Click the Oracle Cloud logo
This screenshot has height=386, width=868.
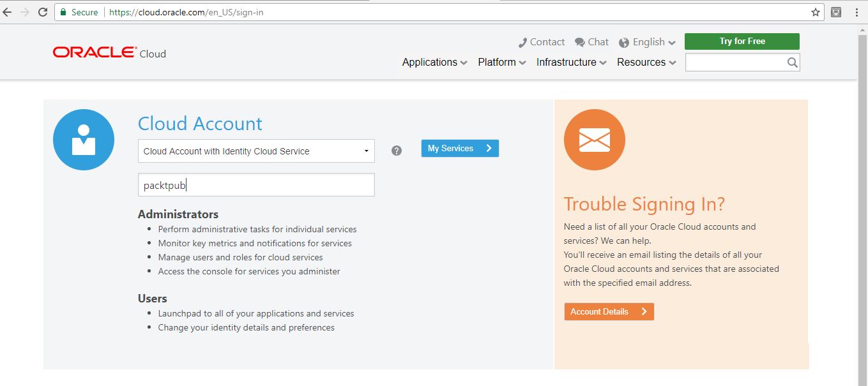(x=109, y=53)
